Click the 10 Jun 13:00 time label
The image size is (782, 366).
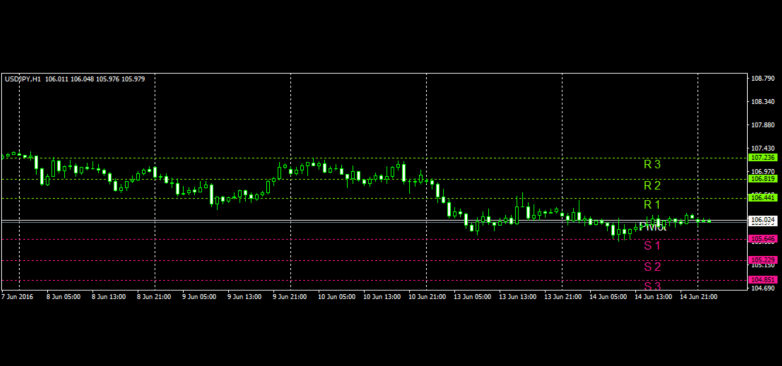(x=381, y=297)
